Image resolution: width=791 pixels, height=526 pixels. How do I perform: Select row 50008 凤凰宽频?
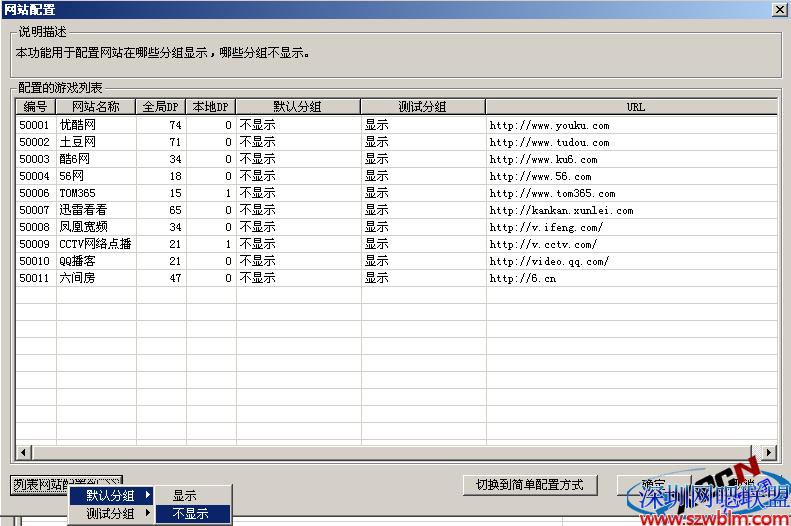pyautogui.click(x=397, y=227)
